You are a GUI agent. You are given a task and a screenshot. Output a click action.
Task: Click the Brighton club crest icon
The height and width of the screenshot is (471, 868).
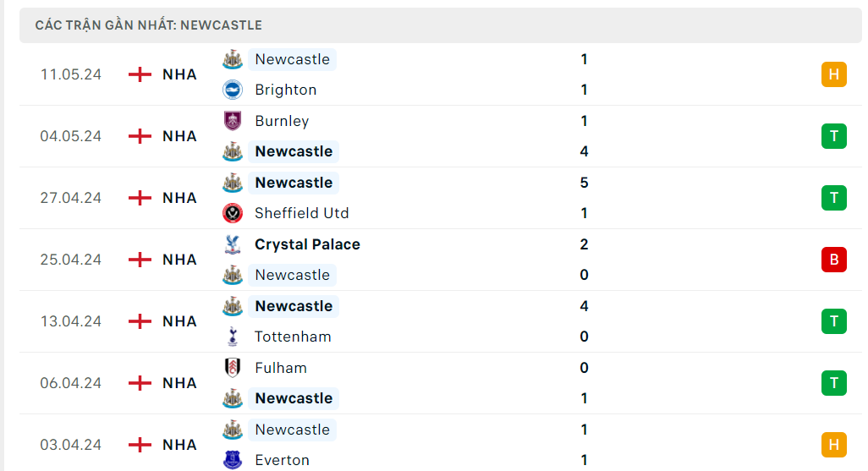pyautogui.click(x=232, y=90)
